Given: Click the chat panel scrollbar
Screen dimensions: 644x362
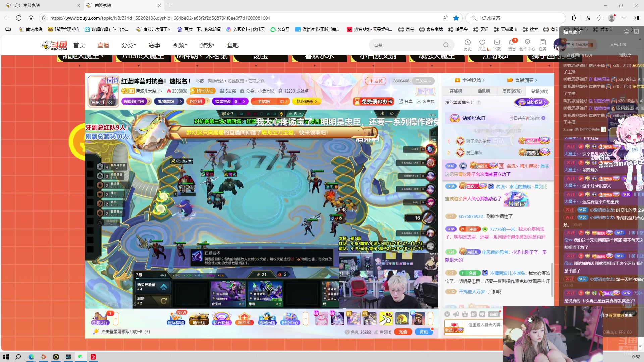Looking at the screenshot, I should [x=552, y=280].
